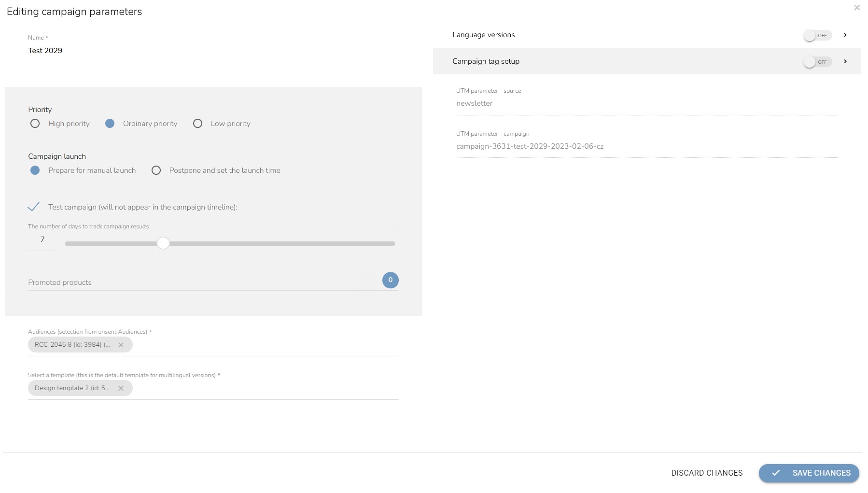Select Prepare for manual launch option
Viewport: 868px width, 493px height.
click(35, 170)
